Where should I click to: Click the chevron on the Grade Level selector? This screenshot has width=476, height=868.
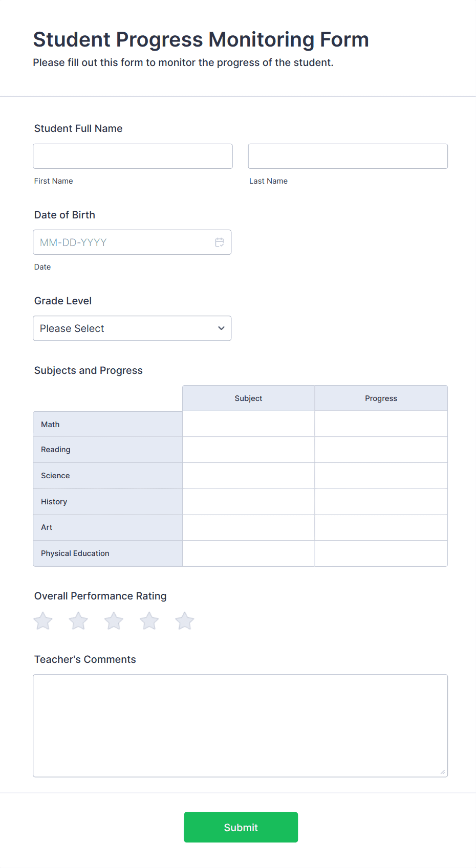coord(221,328)
